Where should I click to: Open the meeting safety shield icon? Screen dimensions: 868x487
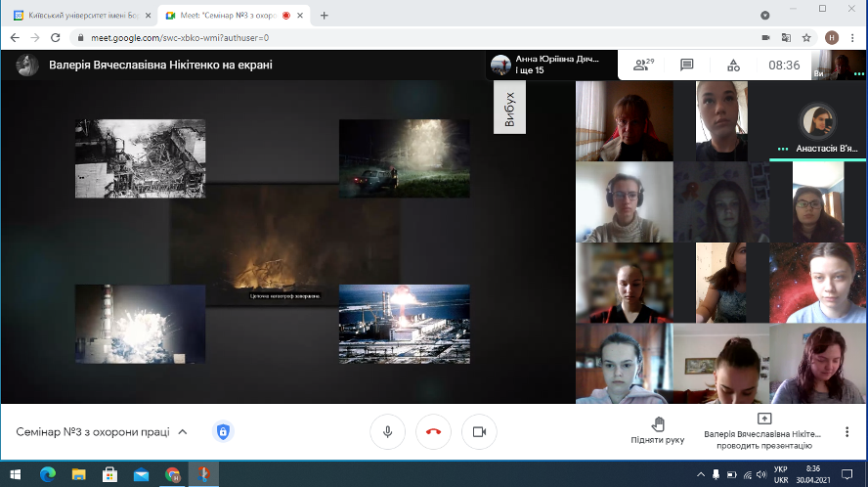coord(223,431)
